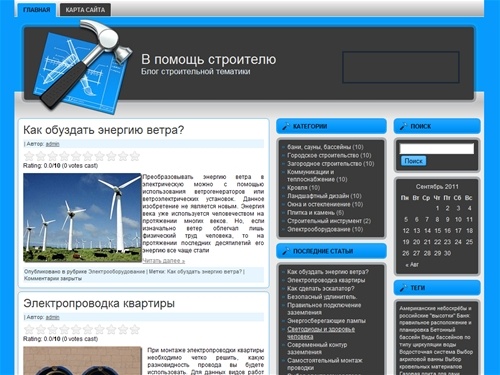
Task: Open Электрооборудование rubric link in article footer
Action: pos(117,272)
